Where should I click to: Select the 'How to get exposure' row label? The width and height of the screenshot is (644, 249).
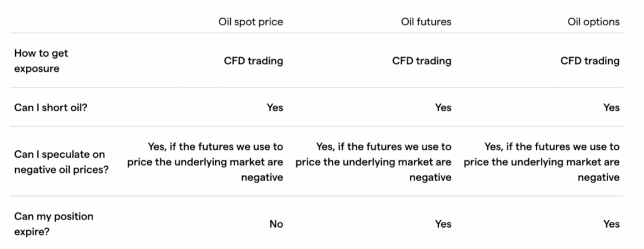pyautogui.click(x=41, y=61)
